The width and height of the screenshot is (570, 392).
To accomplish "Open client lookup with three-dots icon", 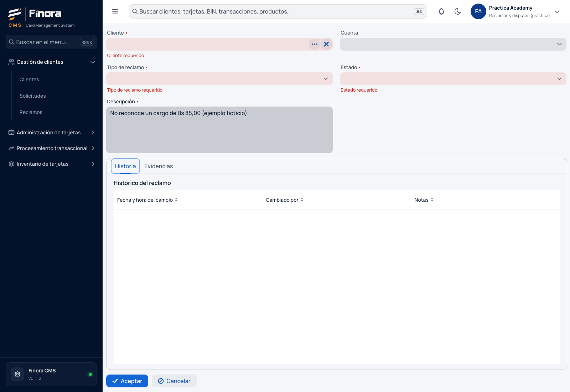I will click(315, 44).
